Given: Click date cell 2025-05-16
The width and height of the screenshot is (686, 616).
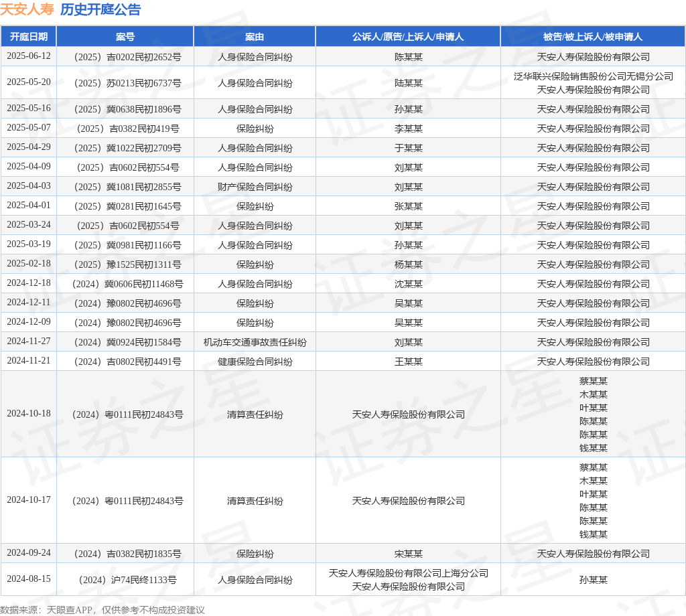Looking at the screenshot, I should point(29,108).
